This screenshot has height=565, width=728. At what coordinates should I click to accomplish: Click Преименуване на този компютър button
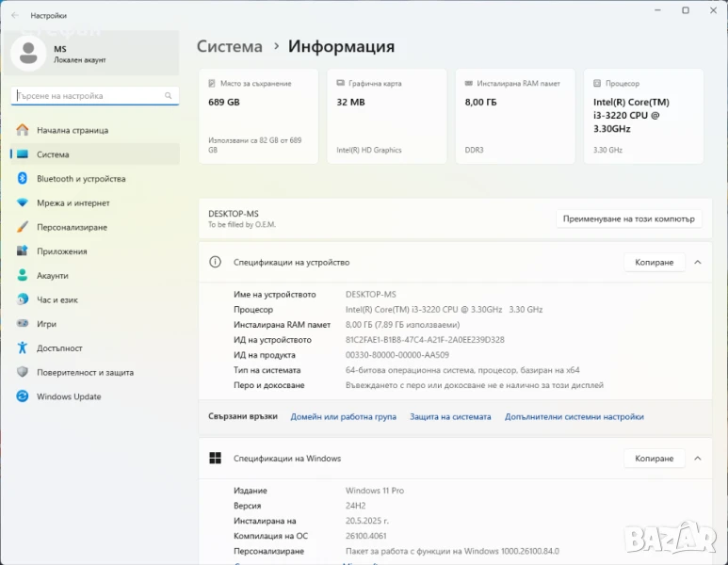coord(628,218)
